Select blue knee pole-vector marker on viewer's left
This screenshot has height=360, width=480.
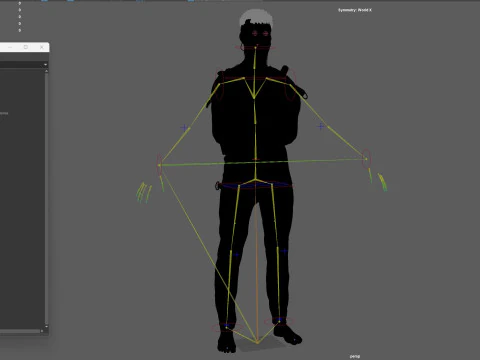click(x=236, y=255)
